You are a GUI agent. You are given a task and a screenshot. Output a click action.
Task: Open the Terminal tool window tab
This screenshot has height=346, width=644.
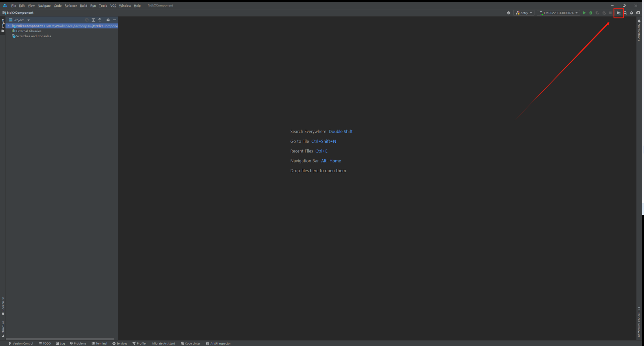[x=99, y=343]
